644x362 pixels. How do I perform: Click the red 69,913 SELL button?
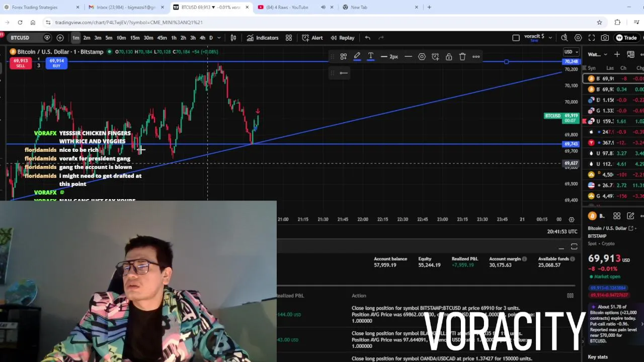click(21, 63)
